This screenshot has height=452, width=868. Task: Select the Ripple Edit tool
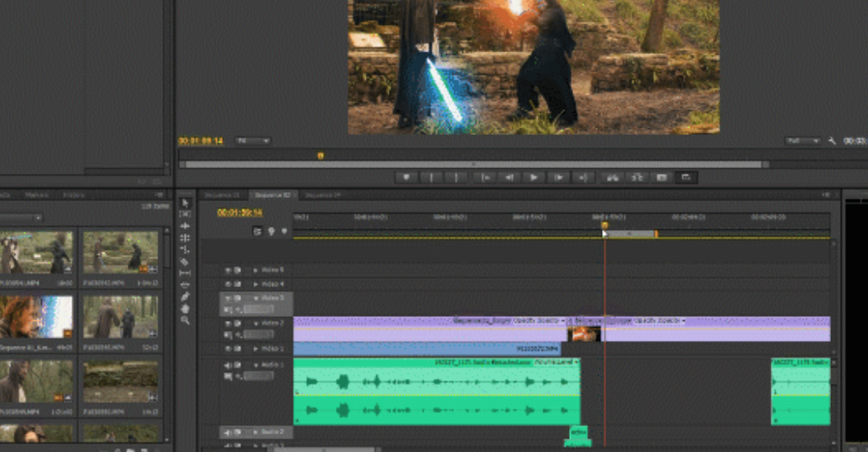click(x=186, y=226)
